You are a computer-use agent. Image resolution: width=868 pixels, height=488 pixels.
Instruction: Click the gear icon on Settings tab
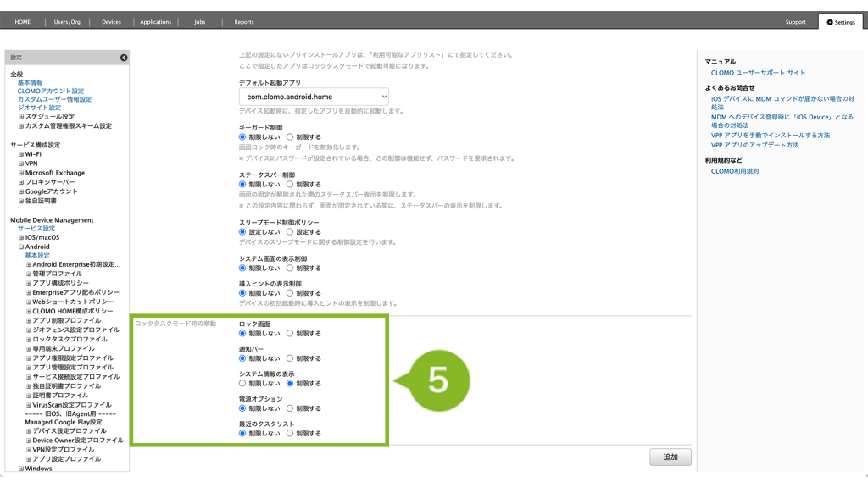coord(830,23)
